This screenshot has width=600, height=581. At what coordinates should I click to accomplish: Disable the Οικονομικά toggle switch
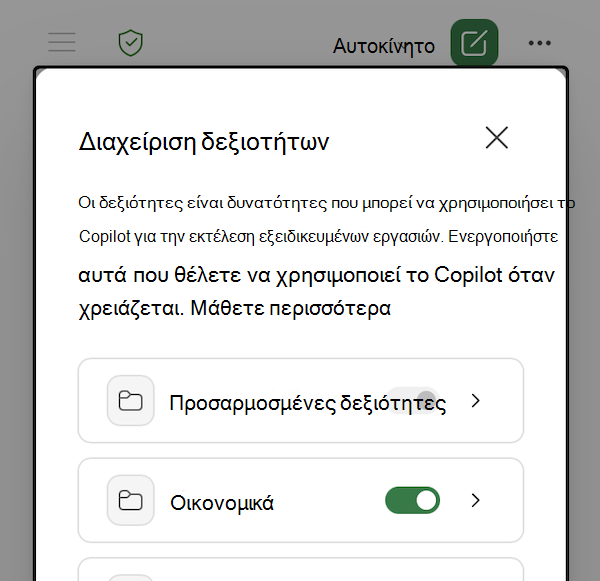(x=412, y=500)
